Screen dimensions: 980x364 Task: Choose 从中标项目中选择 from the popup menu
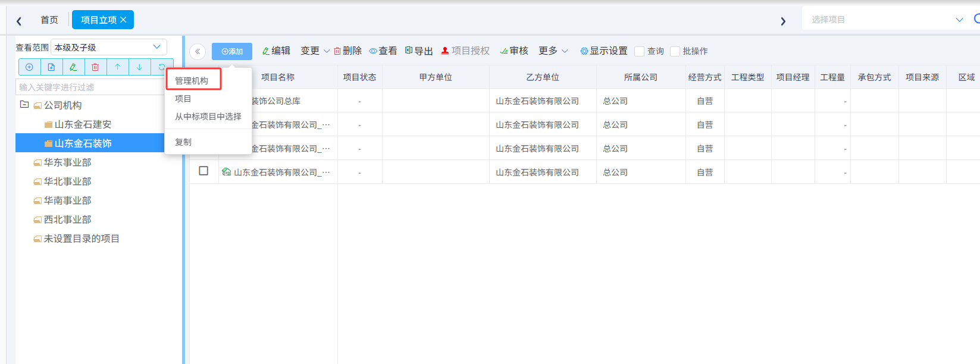point(208,117)
